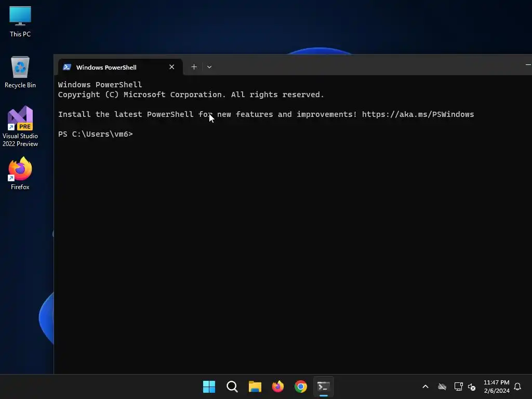Open the network status tray icon
Image resolution: width=532 pixels, height=399 pixels.
click(458, 387)
